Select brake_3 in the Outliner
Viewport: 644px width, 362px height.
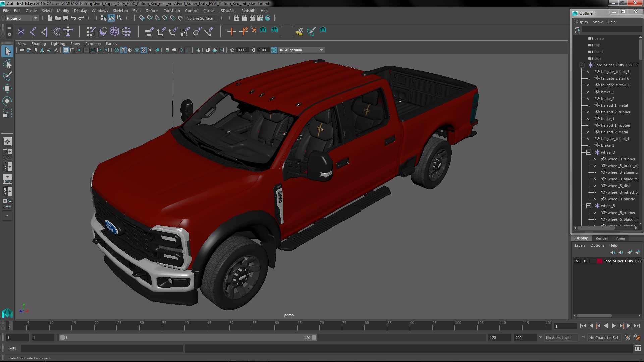pos(607,92)
